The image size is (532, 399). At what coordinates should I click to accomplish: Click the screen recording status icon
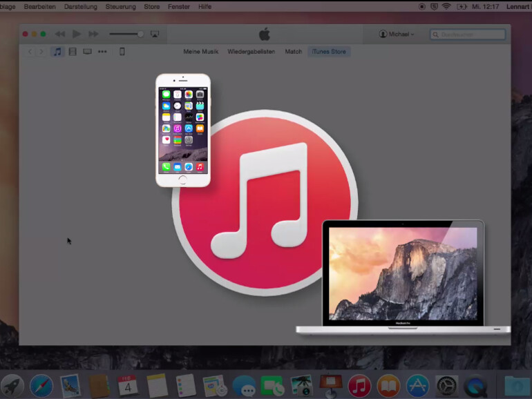tap(421, 6)
